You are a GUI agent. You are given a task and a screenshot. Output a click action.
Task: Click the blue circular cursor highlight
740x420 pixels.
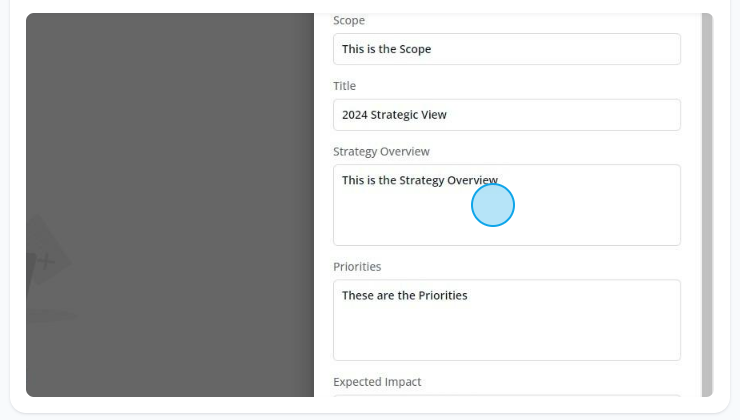tap(493, 205)
